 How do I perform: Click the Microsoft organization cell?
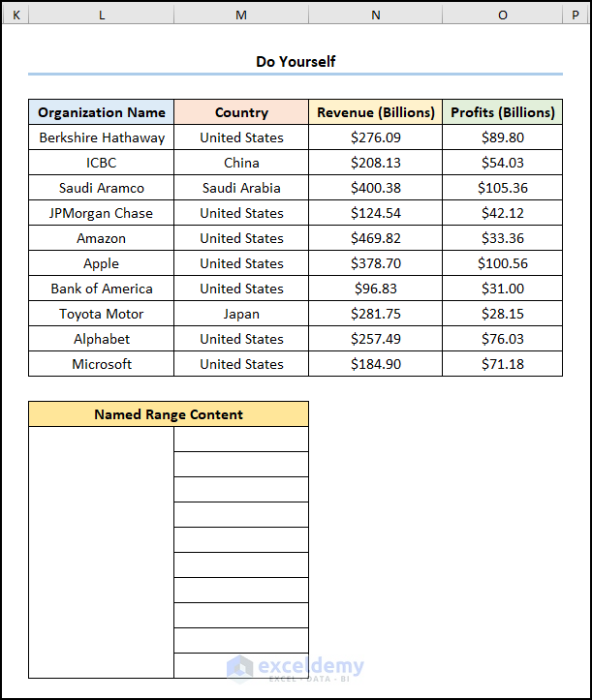102,364
